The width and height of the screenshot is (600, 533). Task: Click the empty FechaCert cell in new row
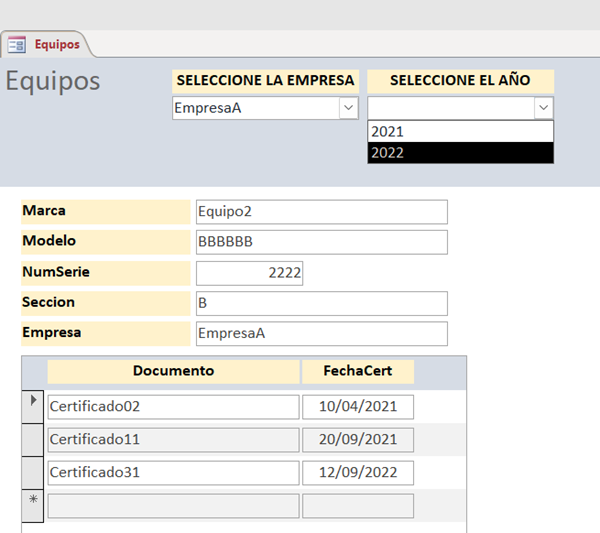click(358, 506)
